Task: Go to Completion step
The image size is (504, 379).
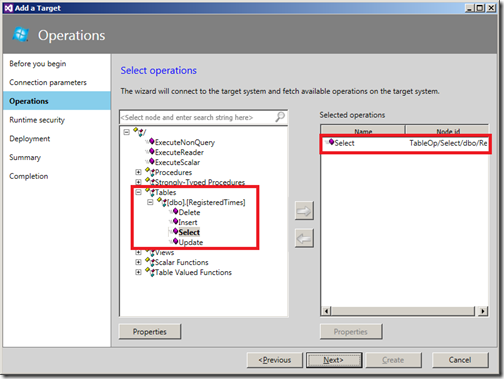Action: pos(29,176)
